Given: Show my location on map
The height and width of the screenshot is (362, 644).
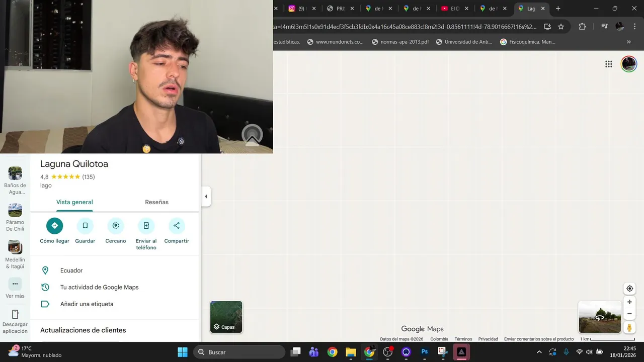Looking at the screenshot, I should click(629, 289).
